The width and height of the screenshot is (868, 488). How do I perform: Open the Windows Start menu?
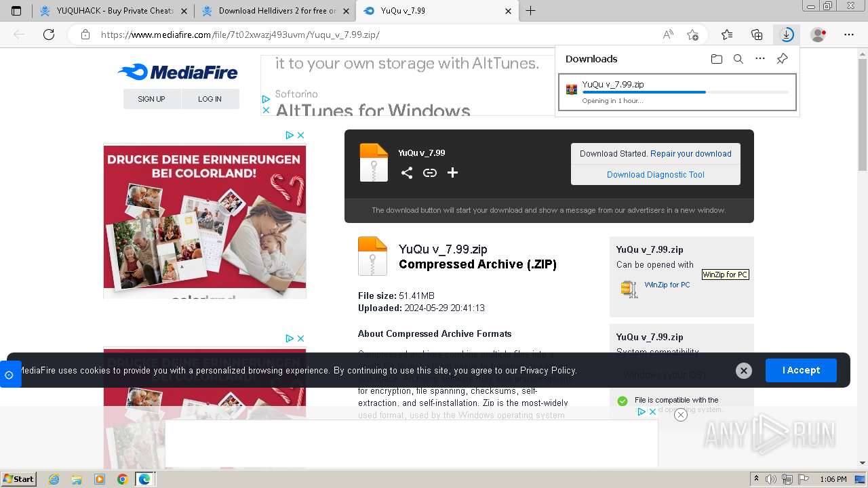pyautogui.click(x=19, y=479)
